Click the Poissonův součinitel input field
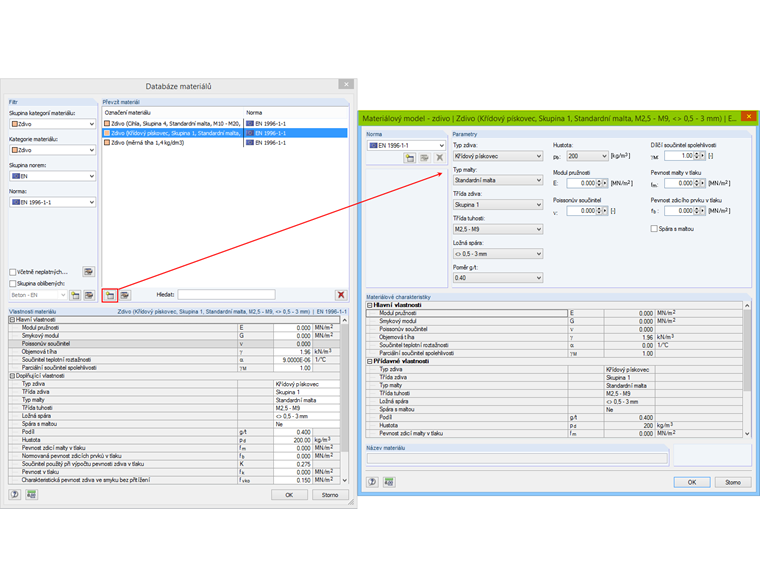 pyautogui.click(x=582, y=211)
